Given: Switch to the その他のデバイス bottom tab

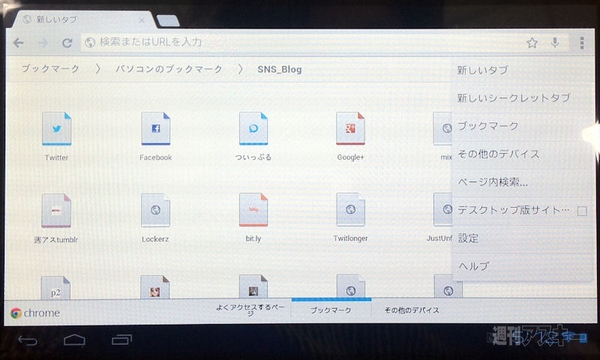Looking at the screenshot, I should pos(412,310).
